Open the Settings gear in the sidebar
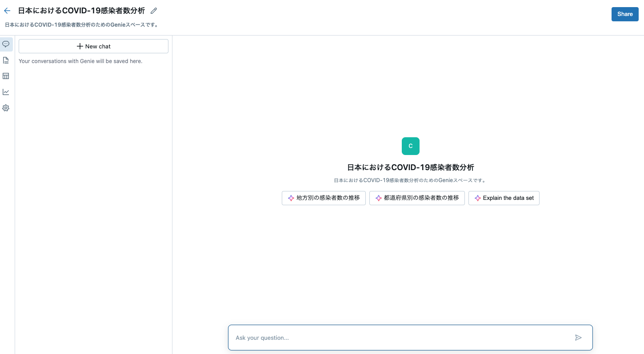The height and width of the screenshot is (354, 644). (6, 108)
